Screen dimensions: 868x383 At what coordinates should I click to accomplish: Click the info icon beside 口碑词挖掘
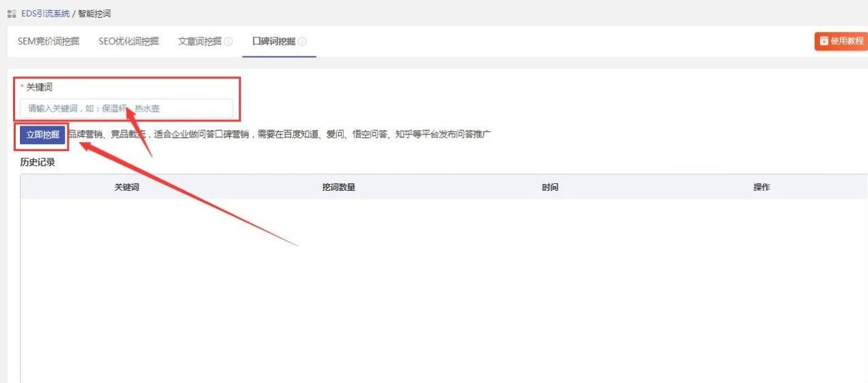[303, 41]
